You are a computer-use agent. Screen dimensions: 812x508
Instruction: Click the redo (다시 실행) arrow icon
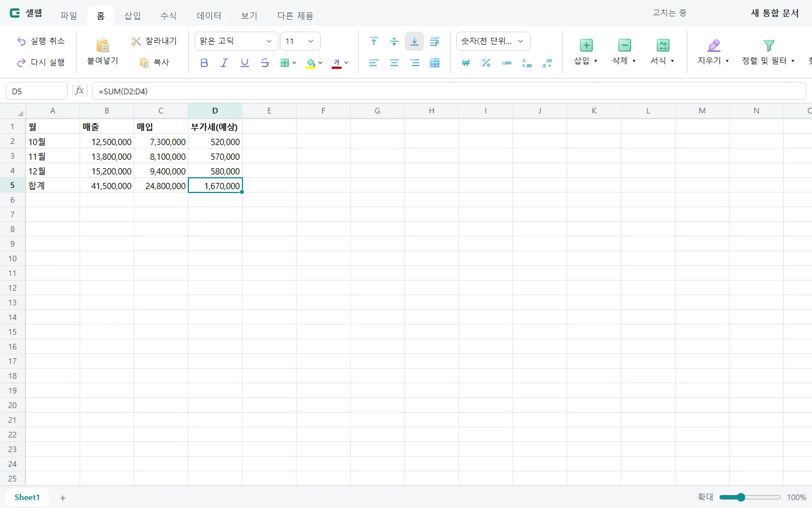coord(21,63)
